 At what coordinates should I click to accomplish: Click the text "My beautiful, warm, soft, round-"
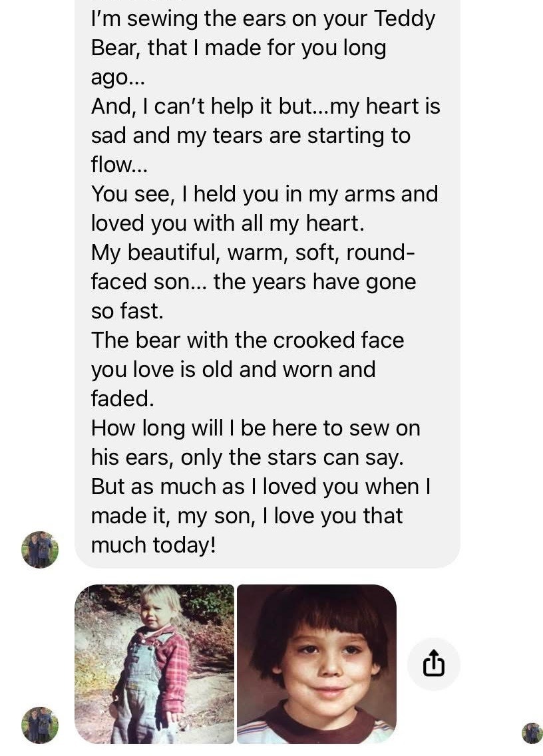pyautogui.click(x=253, y=253)
